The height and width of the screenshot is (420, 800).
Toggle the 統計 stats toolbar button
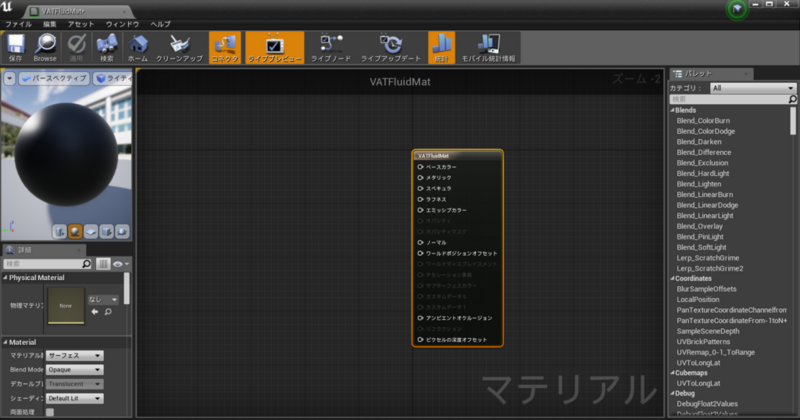[x=441, y=47]
